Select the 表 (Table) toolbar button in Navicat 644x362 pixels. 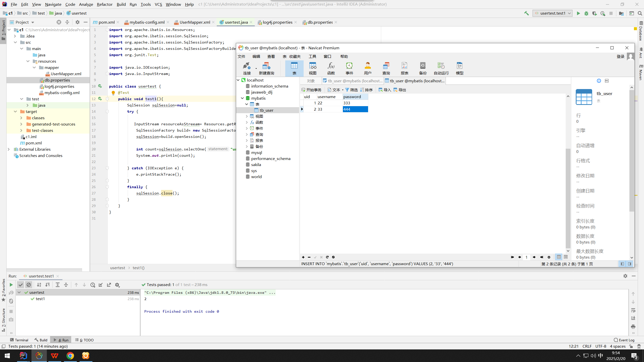tap(294, 68)
